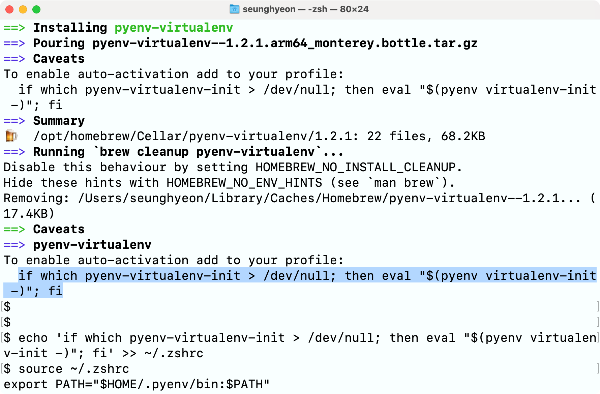Click the 'echo' command line
The image size is (600, 394).
tap(300, 345)
